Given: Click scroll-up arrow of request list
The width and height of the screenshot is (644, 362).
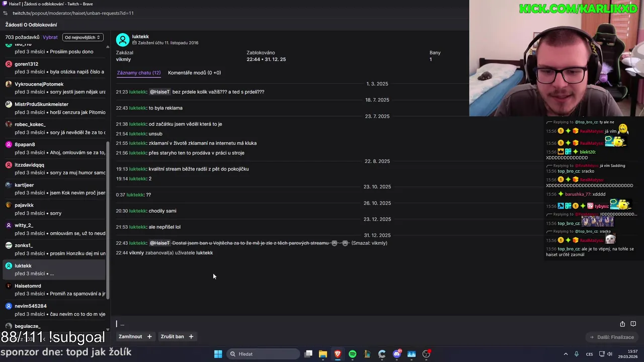Looking at the screenshot, I should [108, 47].
